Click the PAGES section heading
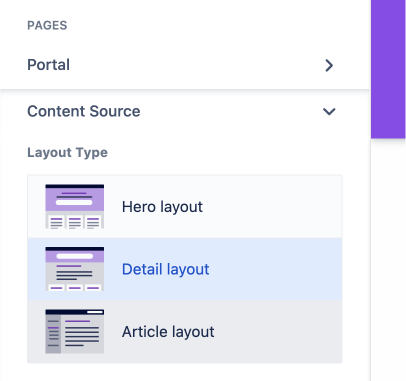The width and height of the screenshot is (406, 381). [x=47, y=25]
